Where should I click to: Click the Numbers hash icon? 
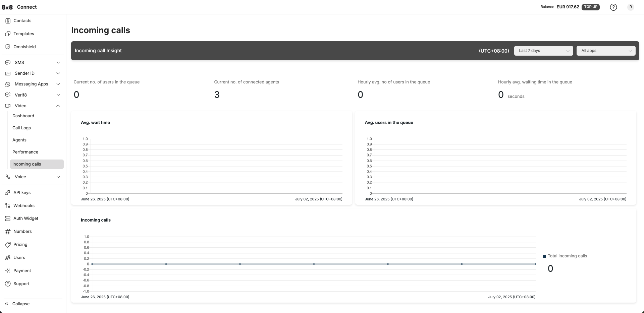click(8, 232)
